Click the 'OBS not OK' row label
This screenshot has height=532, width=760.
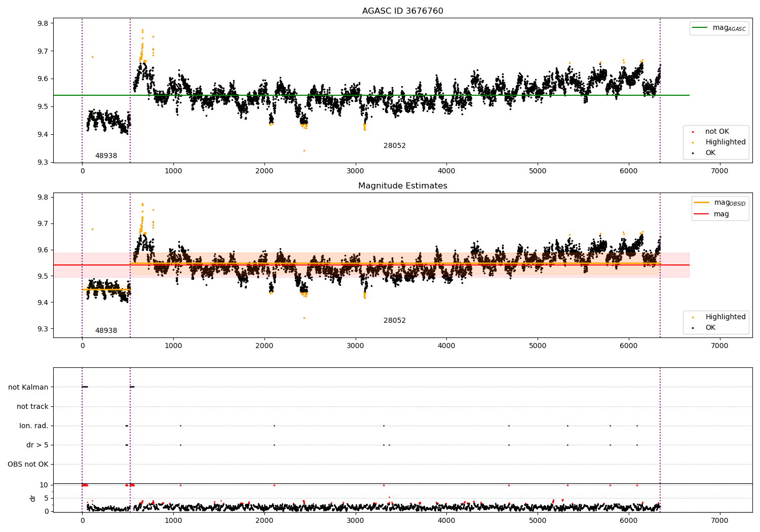28,465
